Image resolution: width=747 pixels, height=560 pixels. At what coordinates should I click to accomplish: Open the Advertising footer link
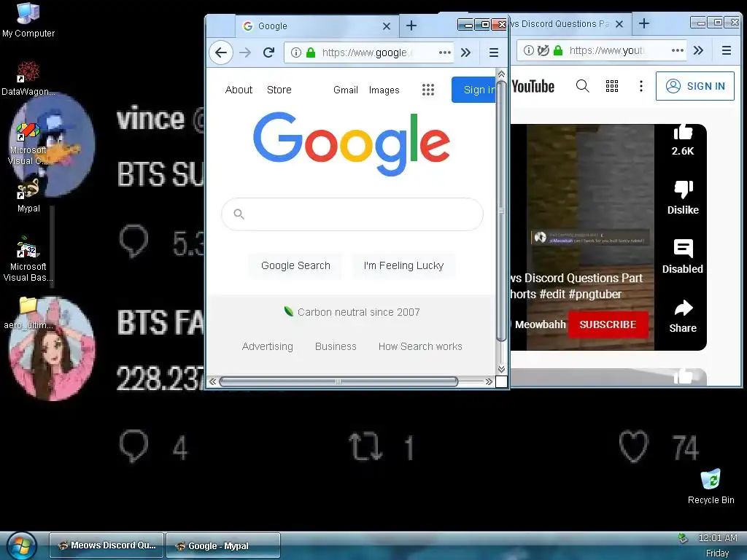pyautogui.click(x=267, y=346)
